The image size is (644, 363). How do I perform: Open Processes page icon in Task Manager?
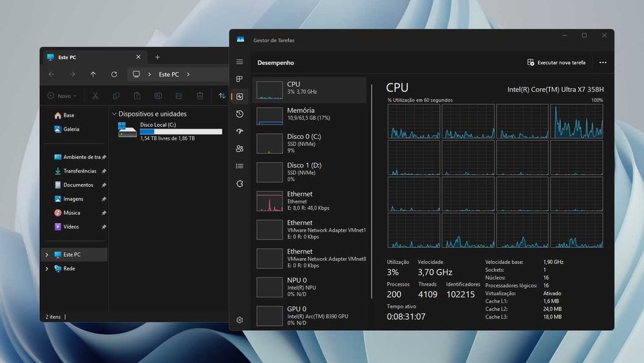(240, 79)
